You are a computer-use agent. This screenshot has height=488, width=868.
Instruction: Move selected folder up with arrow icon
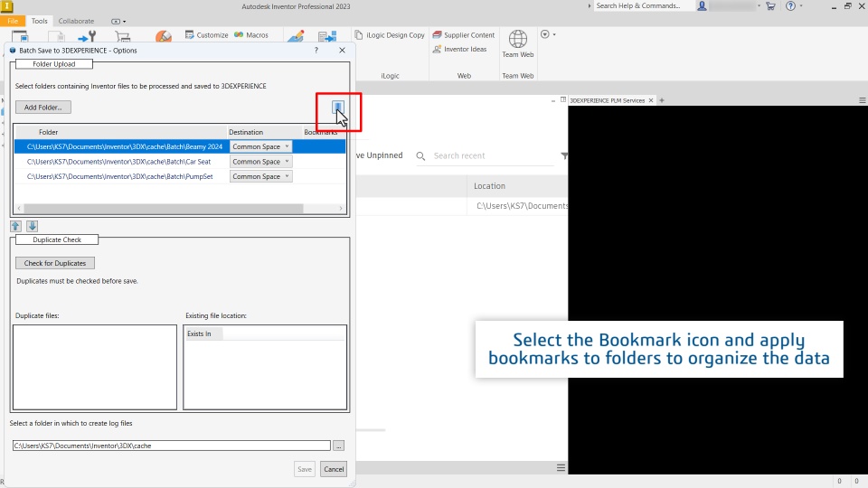click(x=15, y=226)
